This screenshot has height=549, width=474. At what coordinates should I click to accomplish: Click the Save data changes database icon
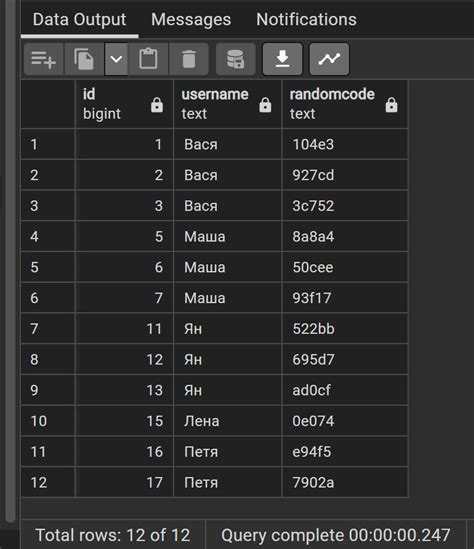click(236, 59)
